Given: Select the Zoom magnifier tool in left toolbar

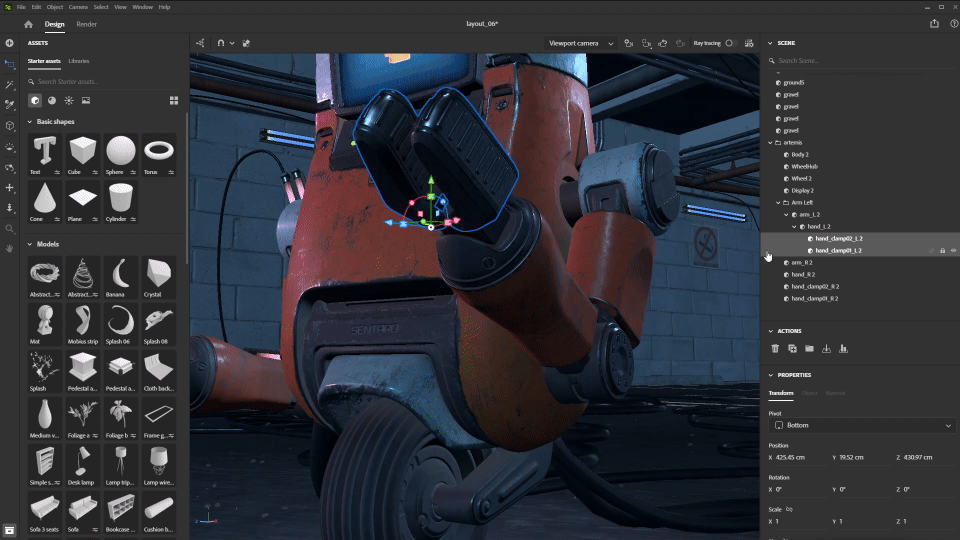Looking at the screenshot, I should (x=9, y=228).
